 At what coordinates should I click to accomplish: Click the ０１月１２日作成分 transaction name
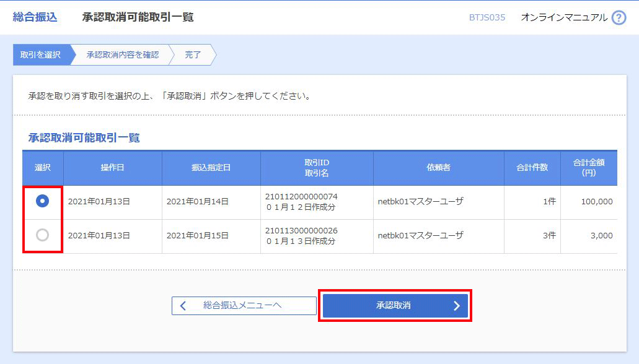click(x=301, y=207)
